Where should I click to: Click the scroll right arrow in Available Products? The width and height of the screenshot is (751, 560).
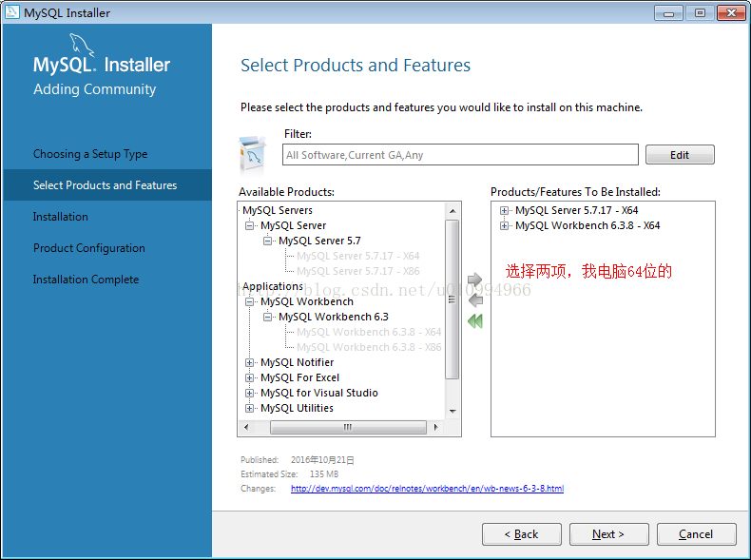tap(435, 427)
